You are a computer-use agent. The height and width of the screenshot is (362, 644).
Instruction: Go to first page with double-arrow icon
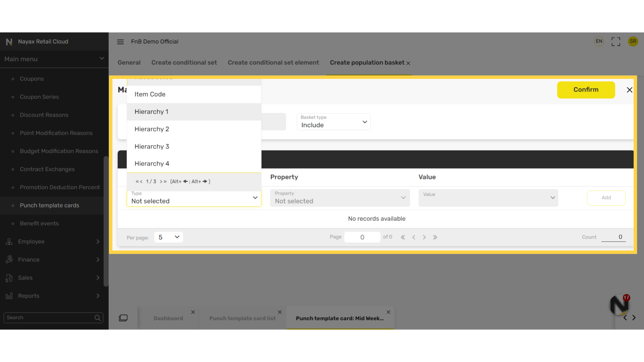pyautogui.click(x=403, y=237)
